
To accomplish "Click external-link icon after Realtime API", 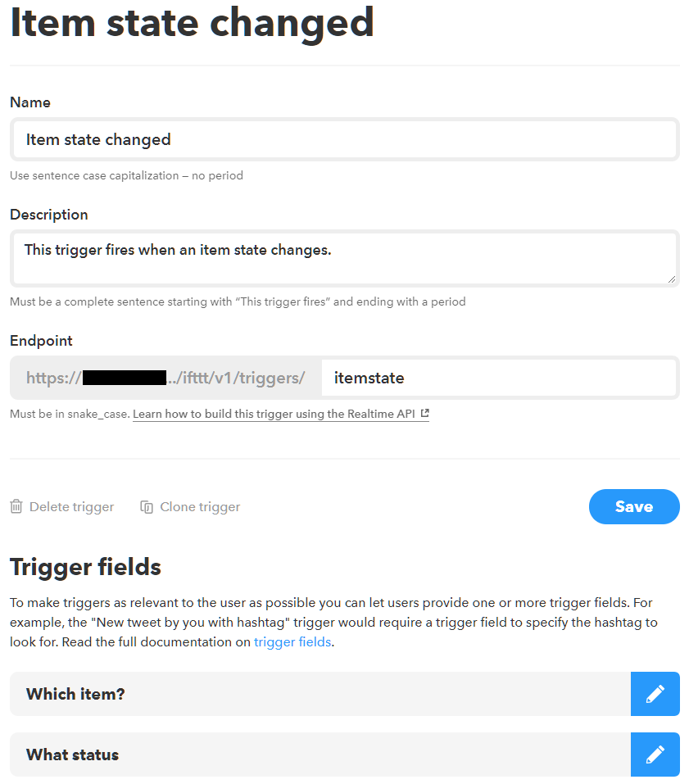I will (424, 414).
